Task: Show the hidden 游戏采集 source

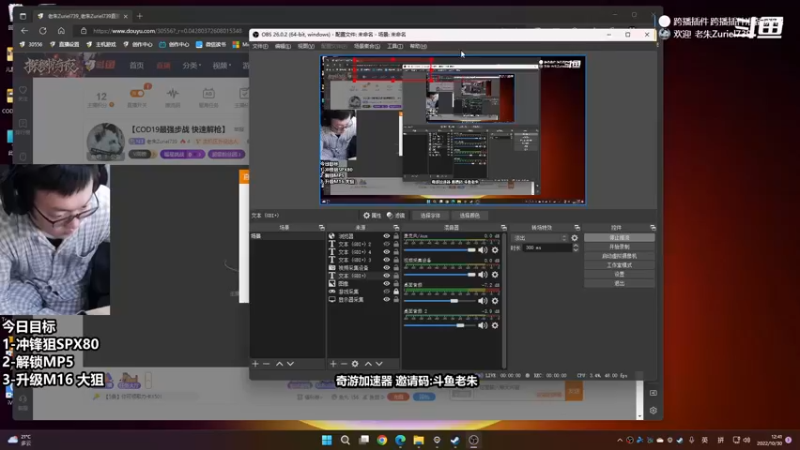Action: [x=386, y=291]
